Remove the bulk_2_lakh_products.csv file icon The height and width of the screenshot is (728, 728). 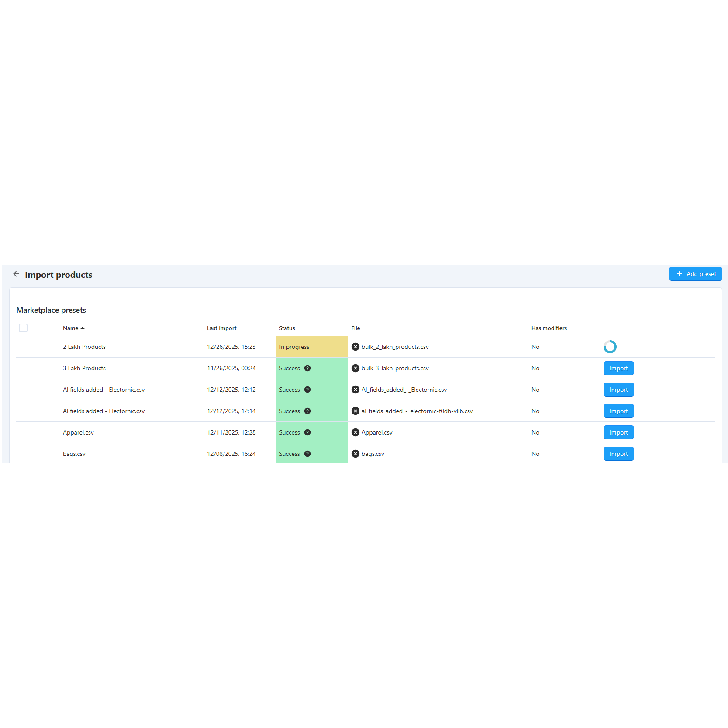pos(355,347)
